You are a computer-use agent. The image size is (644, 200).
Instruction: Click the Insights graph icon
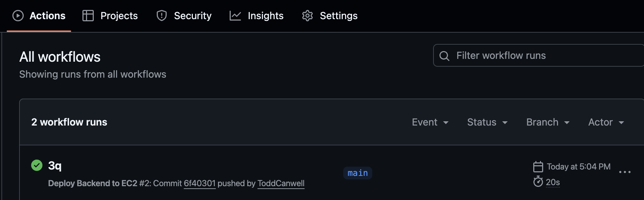[x=235, y=16]
